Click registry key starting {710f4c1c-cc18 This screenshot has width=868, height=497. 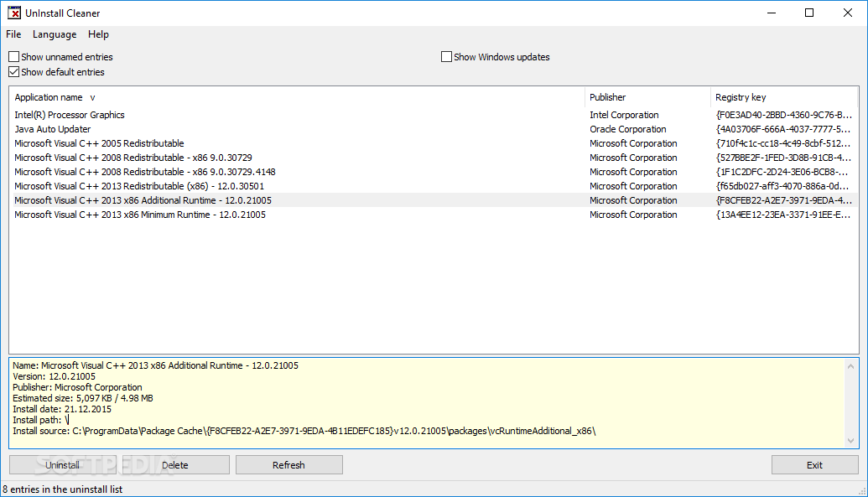782,143
